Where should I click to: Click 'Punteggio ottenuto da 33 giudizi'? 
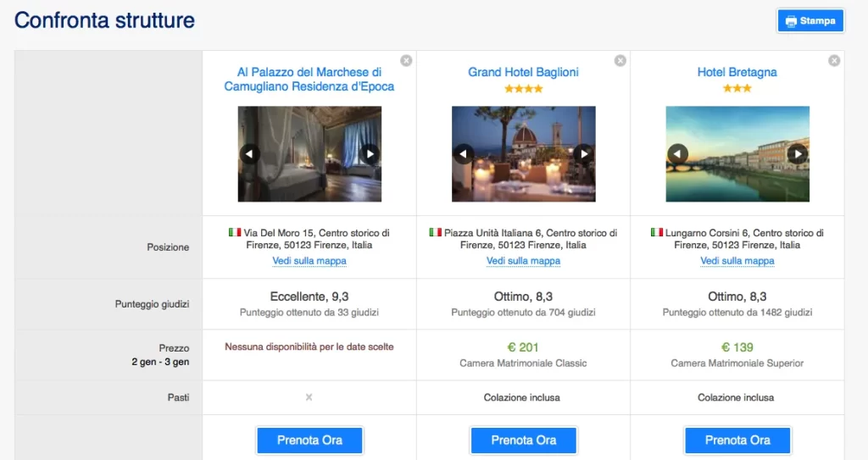[309, 313]
